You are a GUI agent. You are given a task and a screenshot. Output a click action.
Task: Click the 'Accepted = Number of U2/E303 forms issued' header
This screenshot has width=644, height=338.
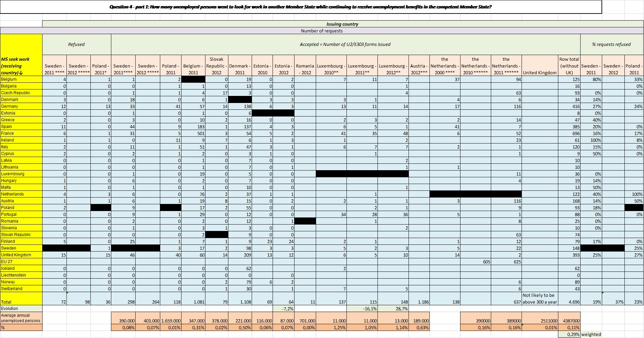coord(345,44)
